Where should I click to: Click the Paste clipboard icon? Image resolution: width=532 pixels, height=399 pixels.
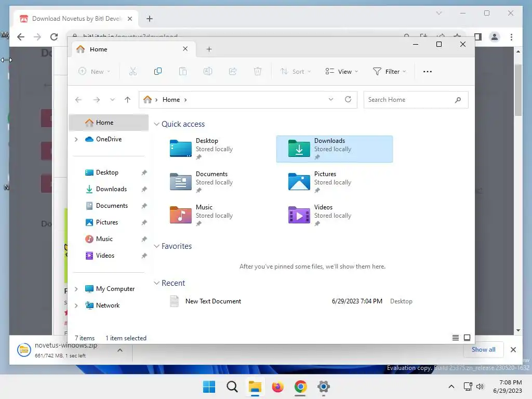[183, 71]
